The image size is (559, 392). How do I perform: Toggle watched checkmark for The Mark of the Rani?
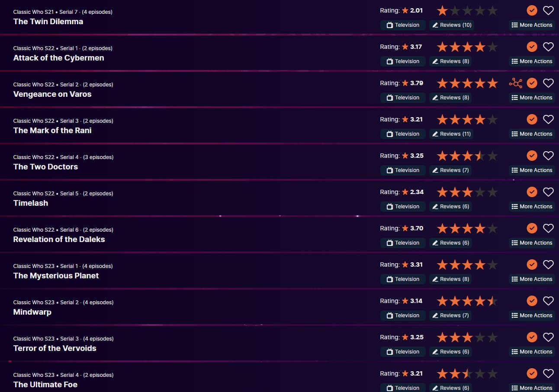532,119
